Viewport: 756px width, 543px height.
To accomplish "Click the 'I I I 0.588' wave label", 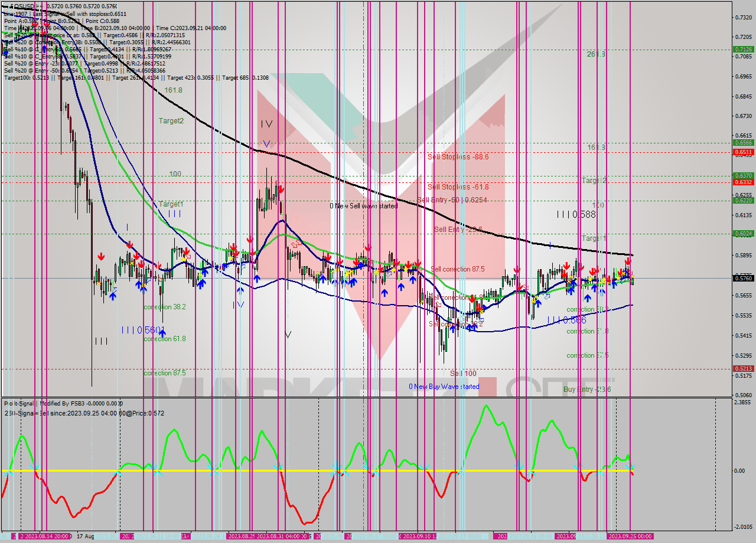I will click(576, 214).
